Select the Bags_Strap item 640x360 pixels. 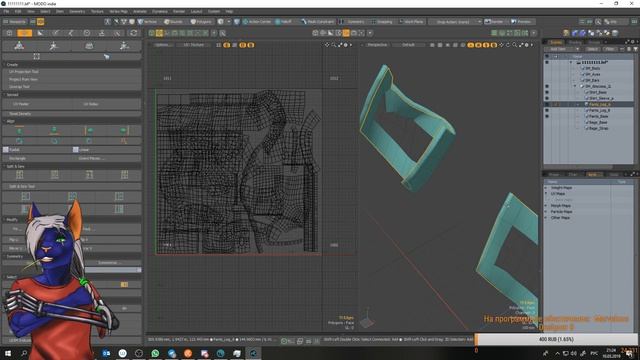pyautogui.click(x=599, y=128)
